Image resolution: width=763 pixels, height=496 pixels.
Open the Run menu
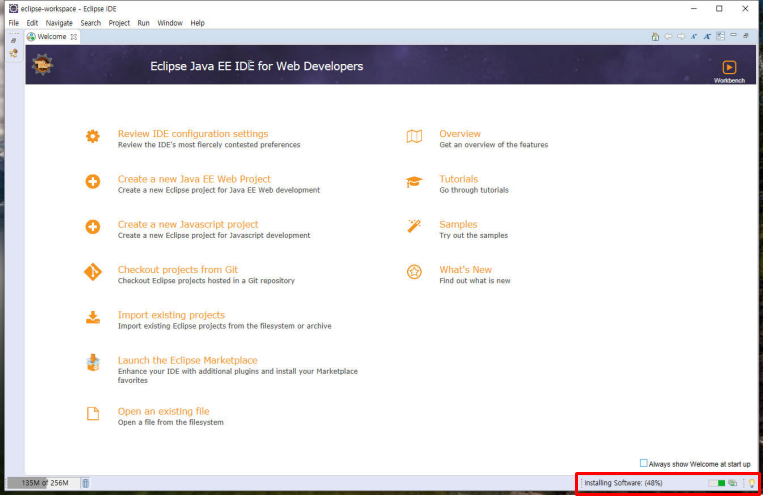[143, 23]
